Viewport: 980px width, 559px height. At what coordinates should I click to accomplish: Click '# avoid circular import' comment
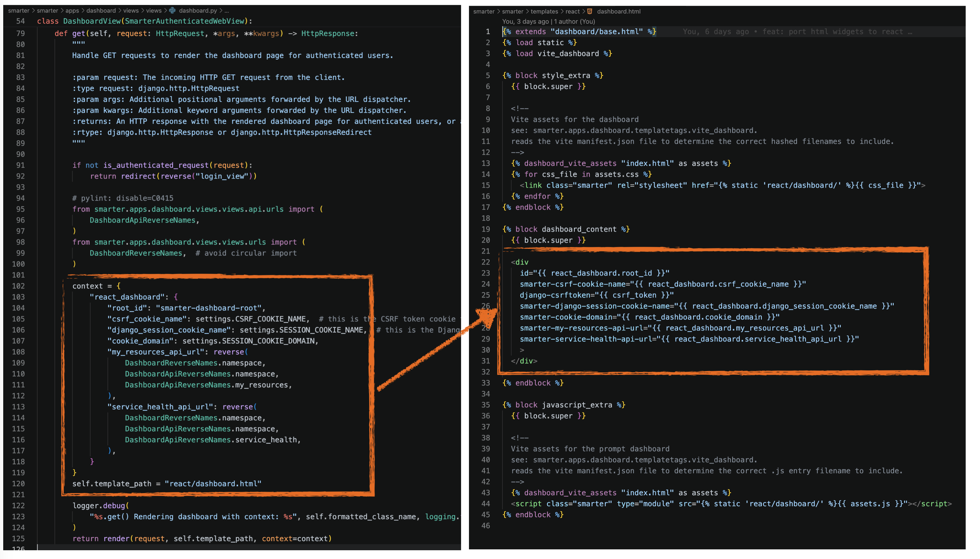(x=246, y=254)
